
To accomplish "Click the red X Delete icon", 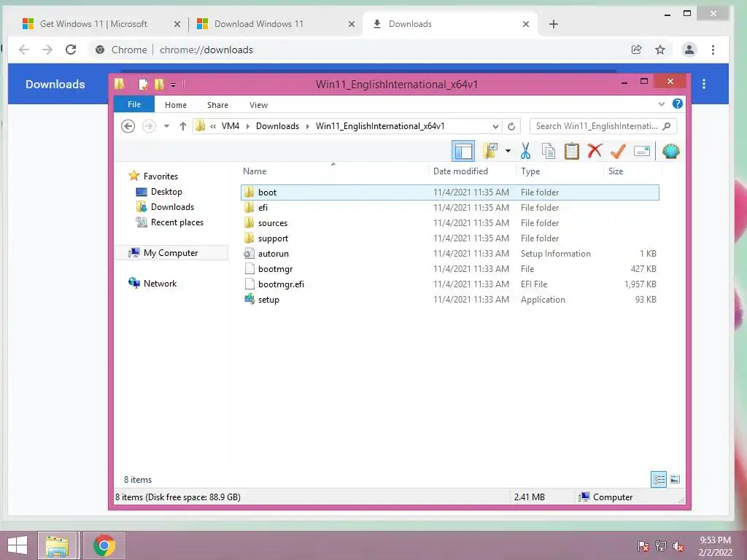I will (x=595, y=151).
